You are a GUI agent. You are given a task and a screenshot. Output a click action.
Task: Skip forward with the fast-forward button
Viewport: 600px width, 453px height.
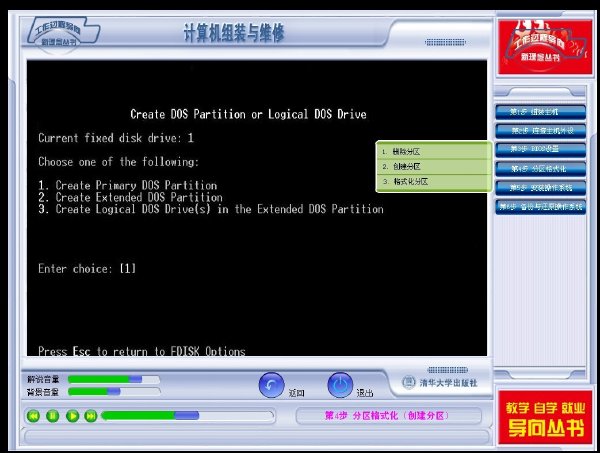tap(91, 416)
